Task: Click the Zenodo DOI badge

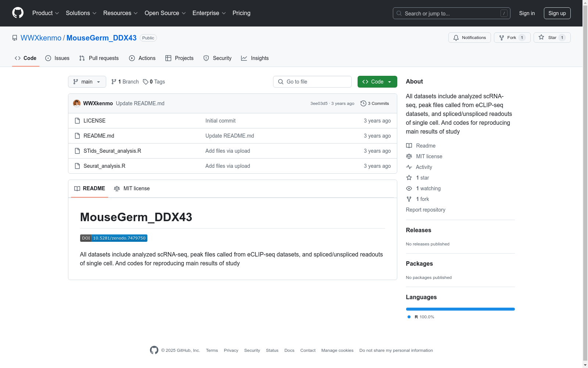Action: tap(114, 238)
